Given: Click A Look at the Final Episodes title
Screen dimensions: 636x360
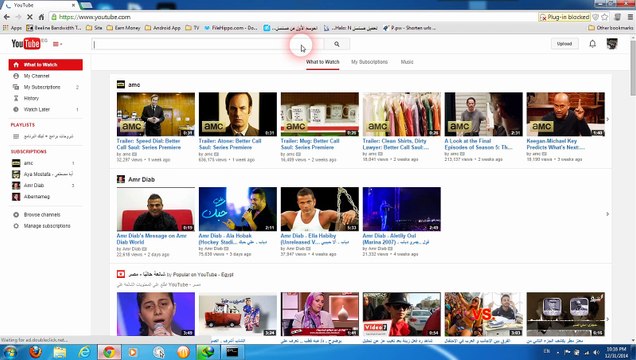Looking at the screenshot, I should pos(478,144).
